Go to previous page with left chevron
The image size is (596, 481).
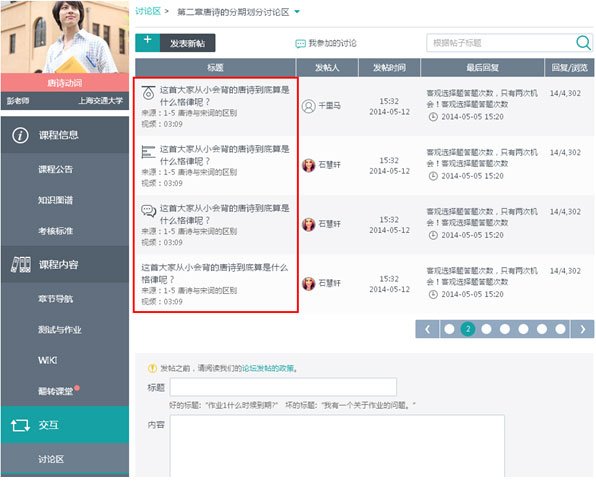pyautogui.click(x=427, y=329)
